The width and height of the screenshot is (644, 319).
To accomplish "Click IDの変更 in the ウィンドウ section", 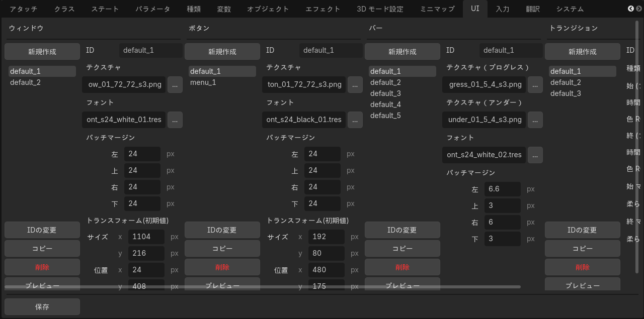I will pyautogui.click(x=42, y=230).
